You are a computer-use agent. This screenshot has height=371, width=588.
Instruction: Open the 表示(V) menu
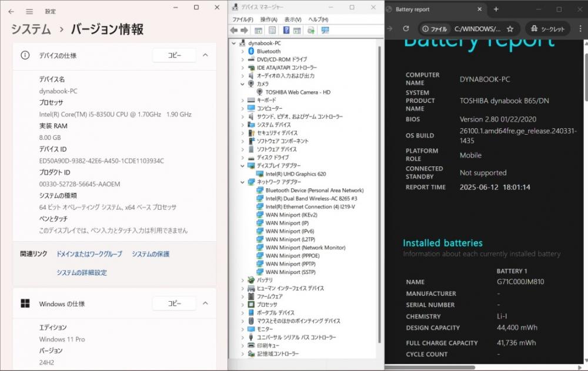click(x=293, y=19)
